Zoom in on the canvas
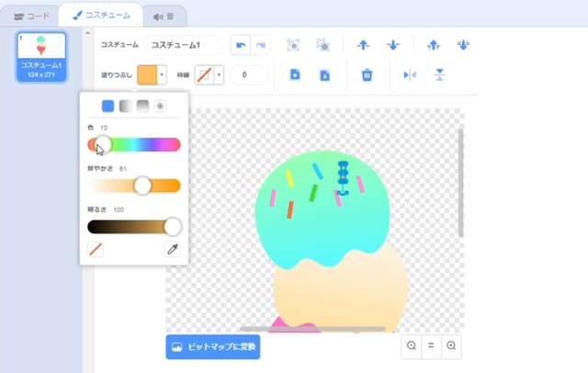 [x=451, y=345]
